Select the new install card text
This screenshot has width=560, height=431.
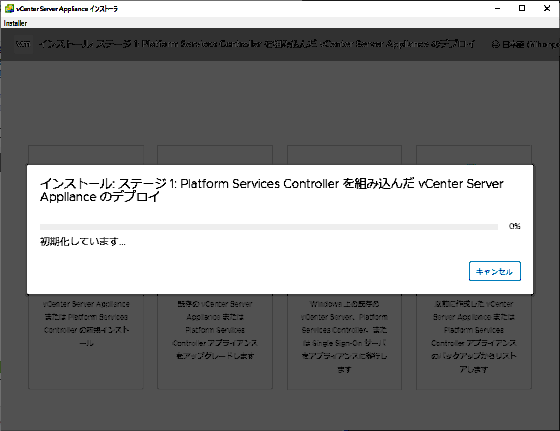(86, 323)
